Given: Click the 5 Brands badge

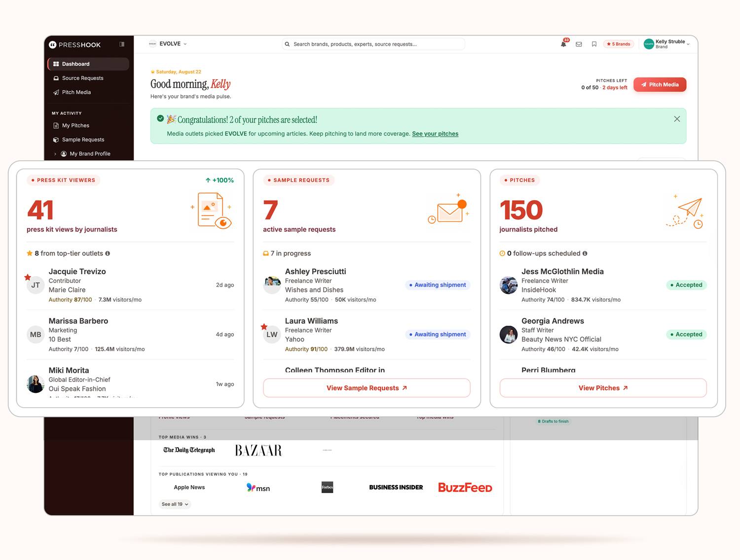Looking at the screenshot, I should pos(619,44).
